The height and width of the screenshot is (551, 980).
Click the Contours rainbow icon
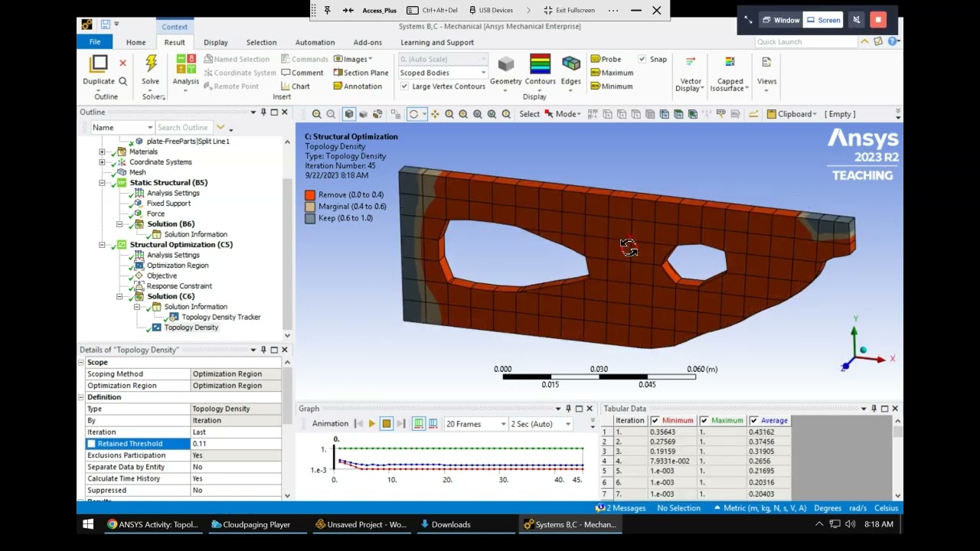tap(540, 64)
